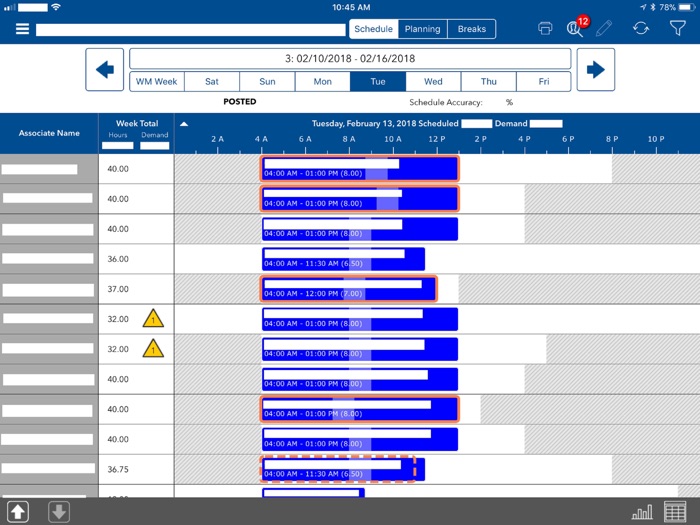Select the 04:00 AM - 12:00 PM shift bar
The image size is (700, 525).
349,289
